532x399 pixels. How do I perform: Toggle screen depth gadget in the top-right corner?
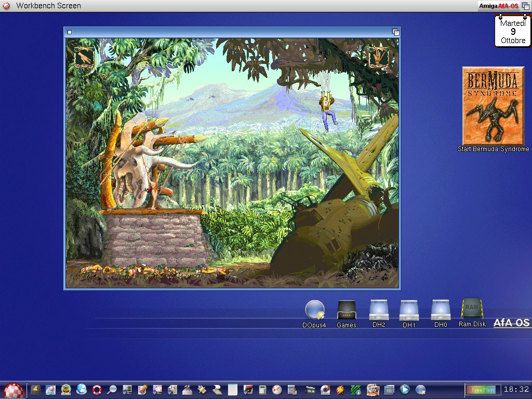[x=525, y=6]
